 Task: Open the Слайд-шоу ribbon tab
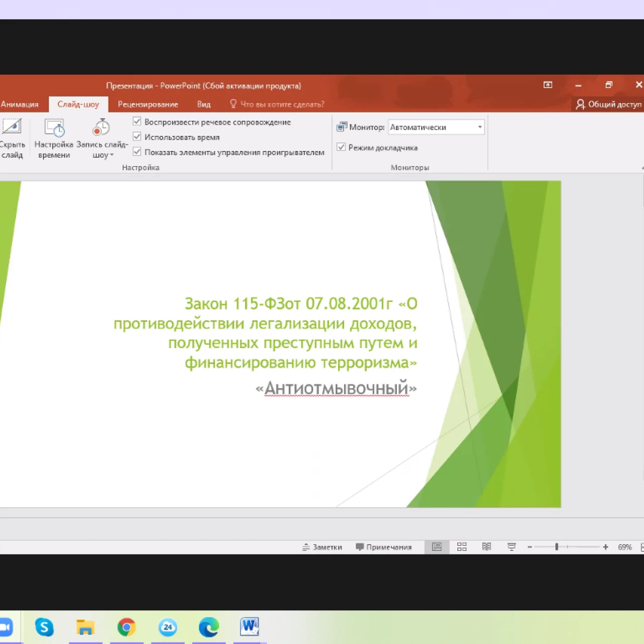78,104
